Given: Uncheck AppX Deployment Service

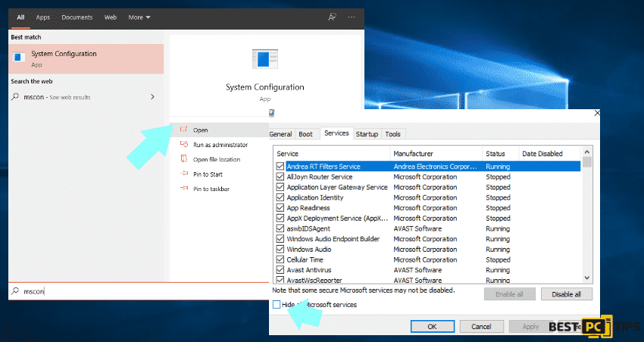Looking at the screenshot, I should coord(280,218).
